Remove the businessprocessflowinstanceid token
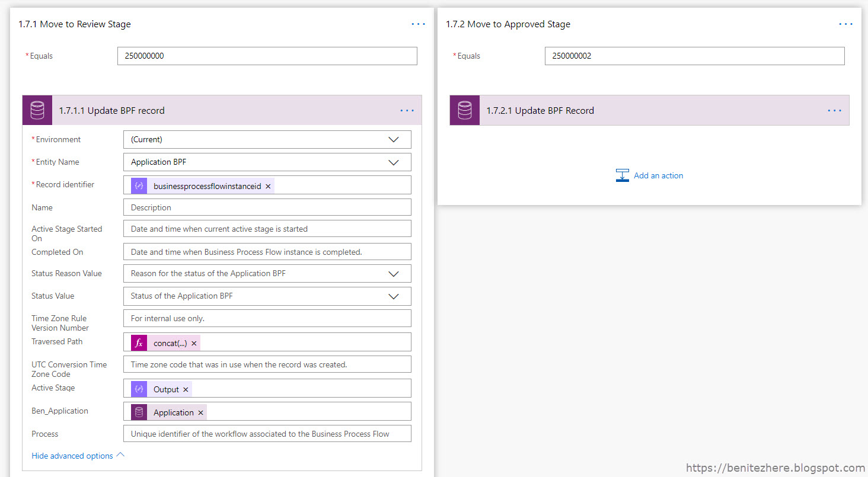This screenshot has height=477, width=868. click(x=268, y=185)
